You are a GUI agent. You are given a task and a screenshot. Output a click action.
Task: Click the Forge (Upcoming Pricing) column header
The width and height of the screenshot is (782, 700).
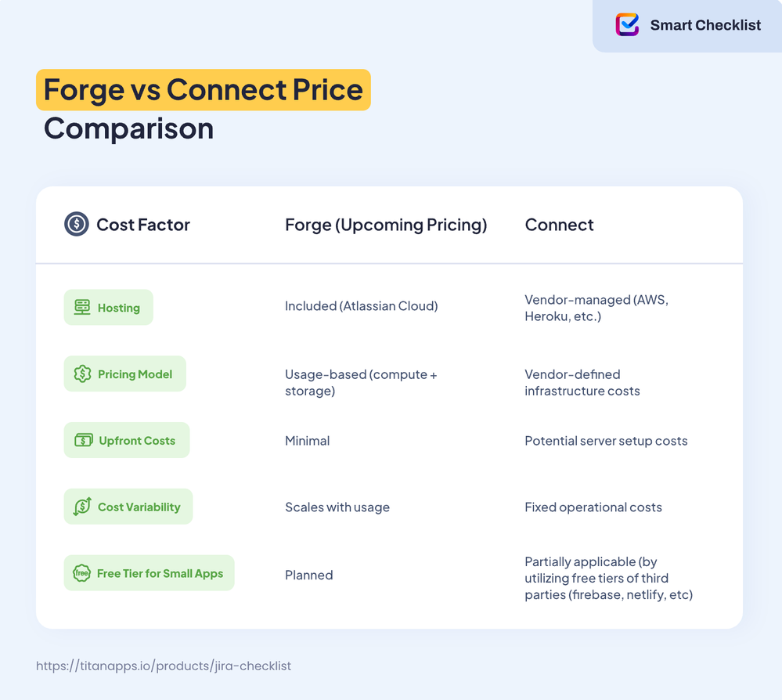coord(386,225)
